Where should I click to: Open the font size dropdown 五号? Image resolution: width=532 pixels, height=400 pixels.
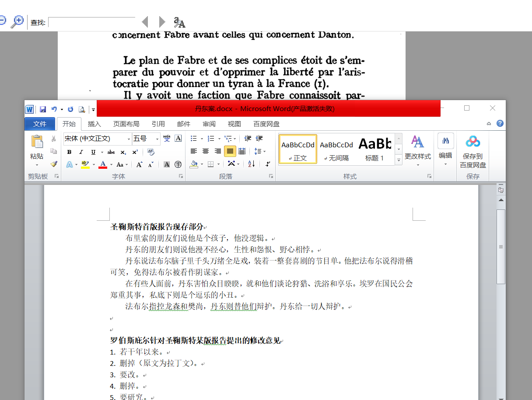tap(157, 139)
